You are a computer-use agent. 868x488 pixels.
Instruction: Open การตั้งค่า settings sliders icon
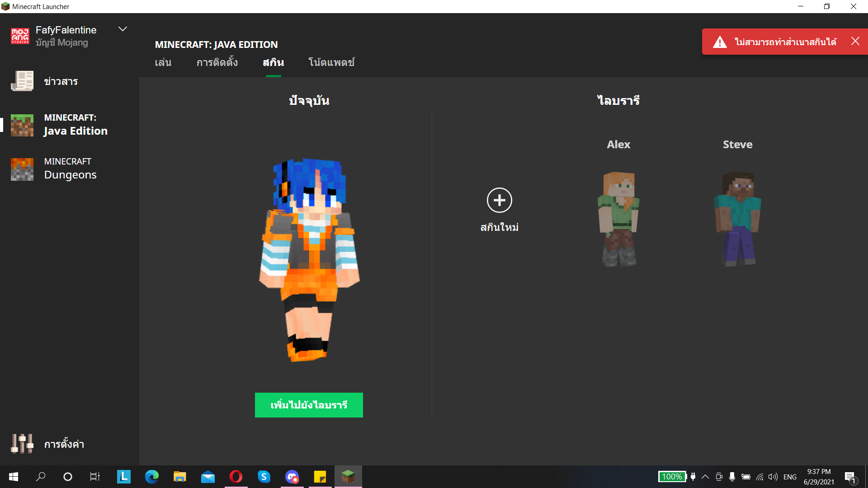(x=22, y=444)
